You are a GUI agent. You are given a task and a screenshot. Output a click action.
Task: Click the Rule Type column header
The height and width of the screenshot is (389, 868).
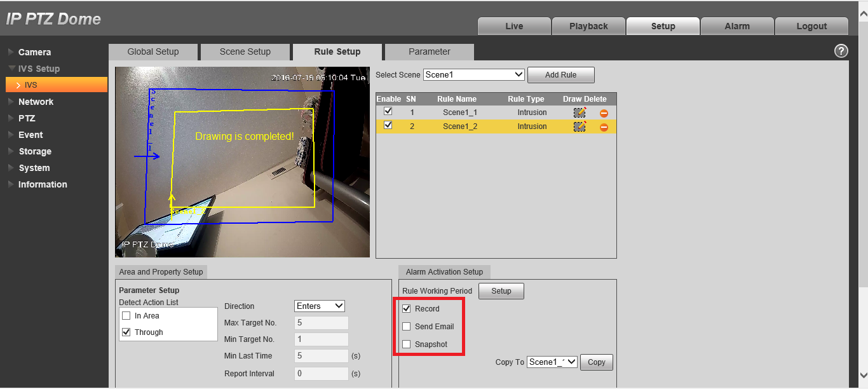click(x=526, y=99)
